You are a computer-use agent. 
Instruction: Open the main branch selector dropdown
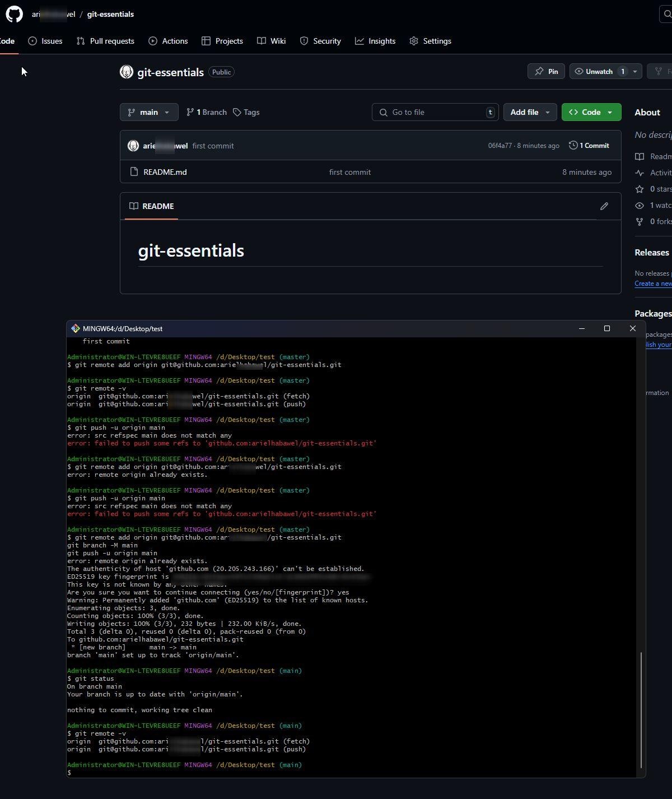click(x=149, y=112)
